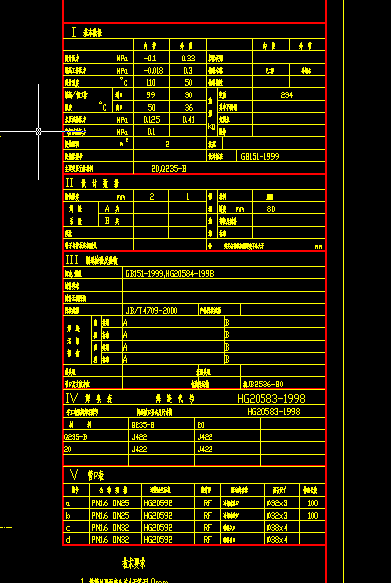Select nozzle row label d
Screen dimensions: 391x583
[x=68, y=539]
